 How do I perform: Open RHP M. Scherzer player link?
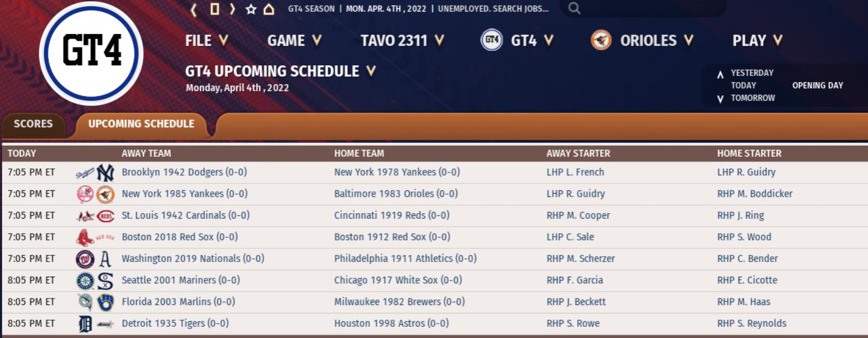[580, 258]
